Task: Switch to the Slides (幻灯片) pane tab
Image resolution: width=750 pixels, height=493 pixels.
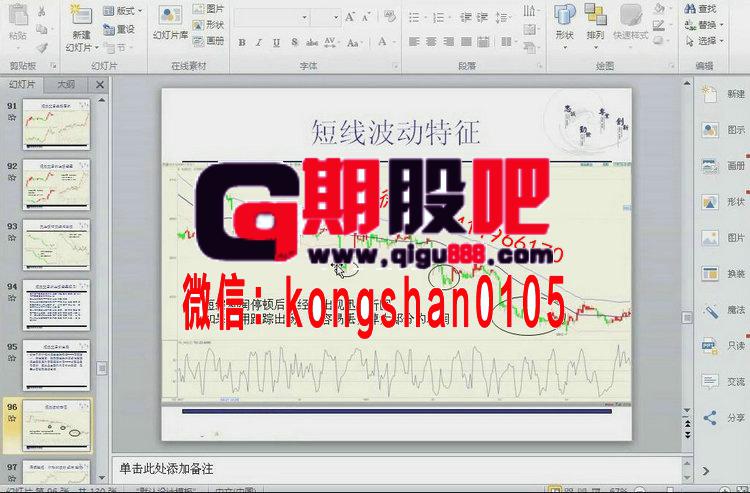Action: click(22, 85)
